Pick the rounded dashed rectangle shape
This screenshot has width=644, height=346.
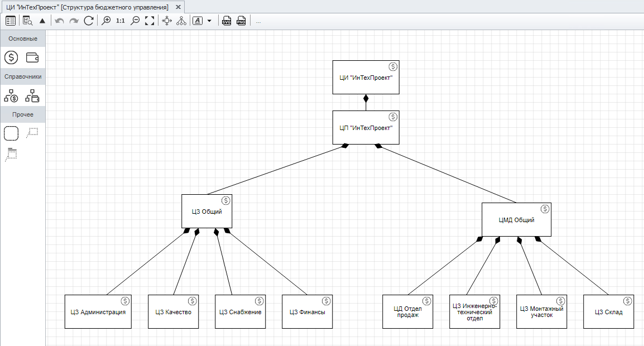click(11, 133)
